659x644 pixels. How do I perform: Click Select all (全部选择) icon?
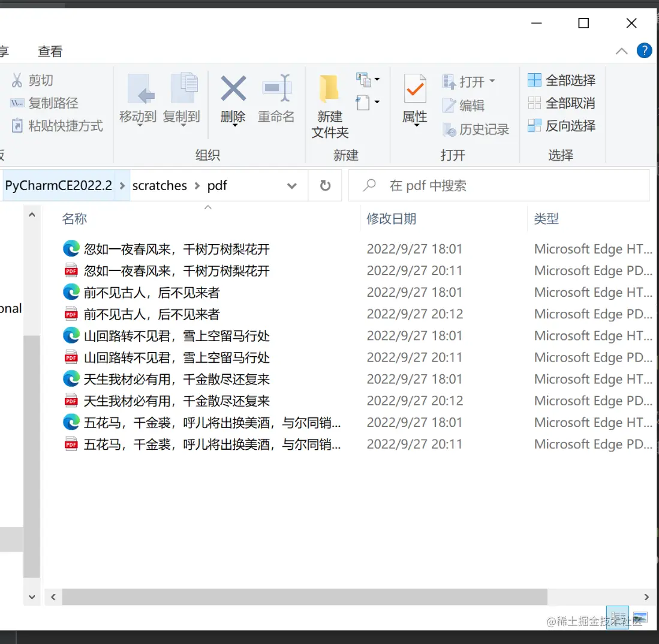534,80
